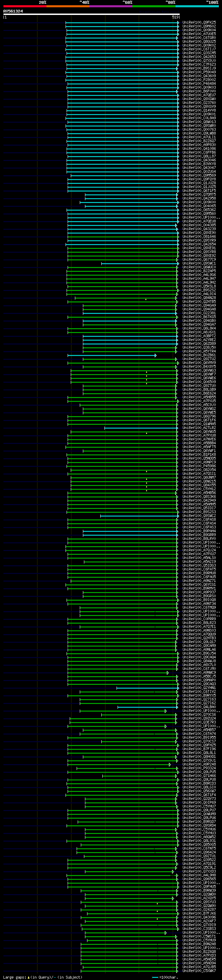Click the red ~20% legend segment

click(x=25, y=6)
